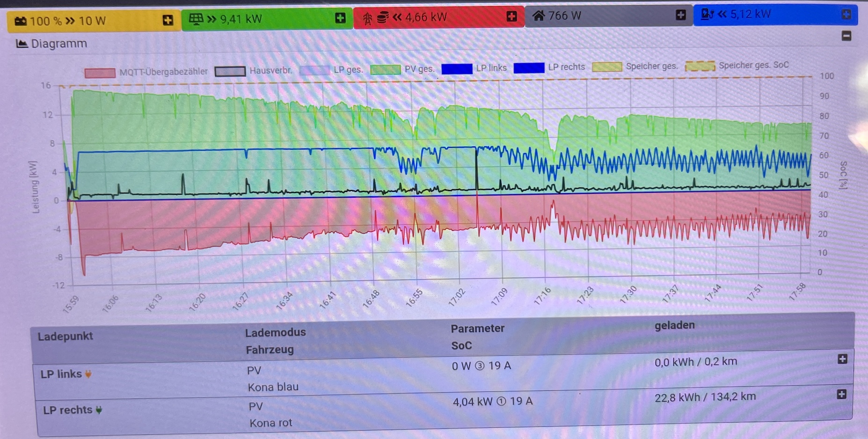Screen dimensions: 868x439
Task: Click the 0,0 kWh / 0,2 km cell
Action: 696,362
